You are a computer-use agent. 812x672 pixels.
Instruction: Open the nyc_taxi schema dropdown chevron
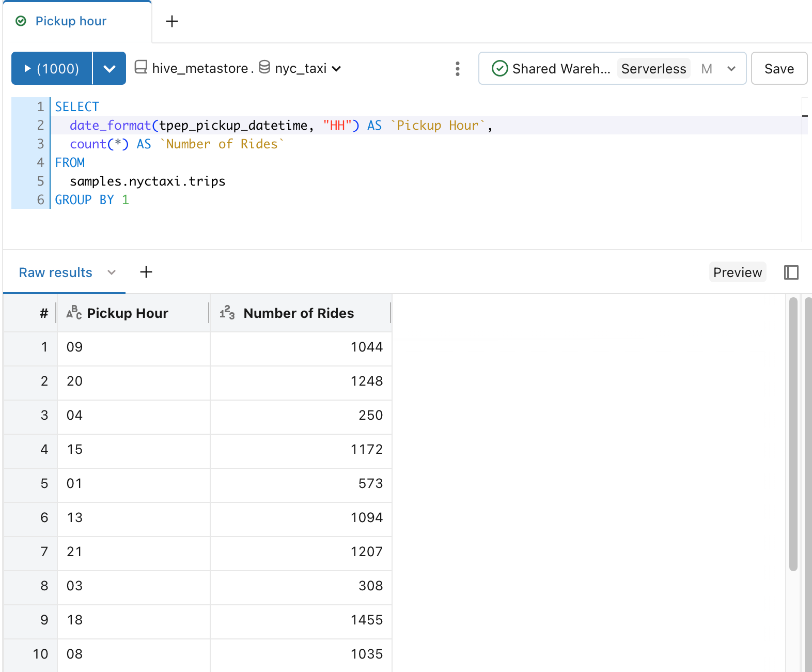(x=336, y=69)
